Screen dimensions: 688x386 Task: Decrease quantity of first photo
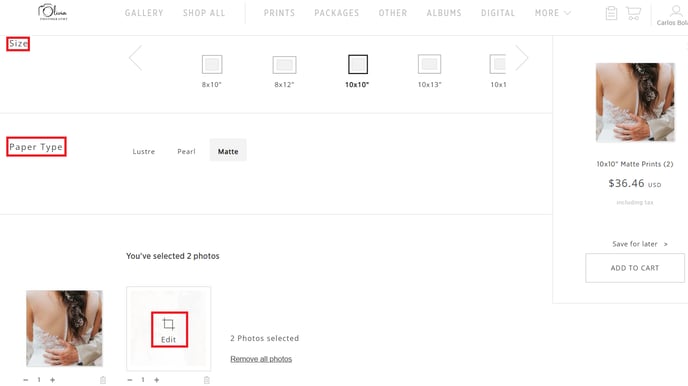tap(25, 380)
